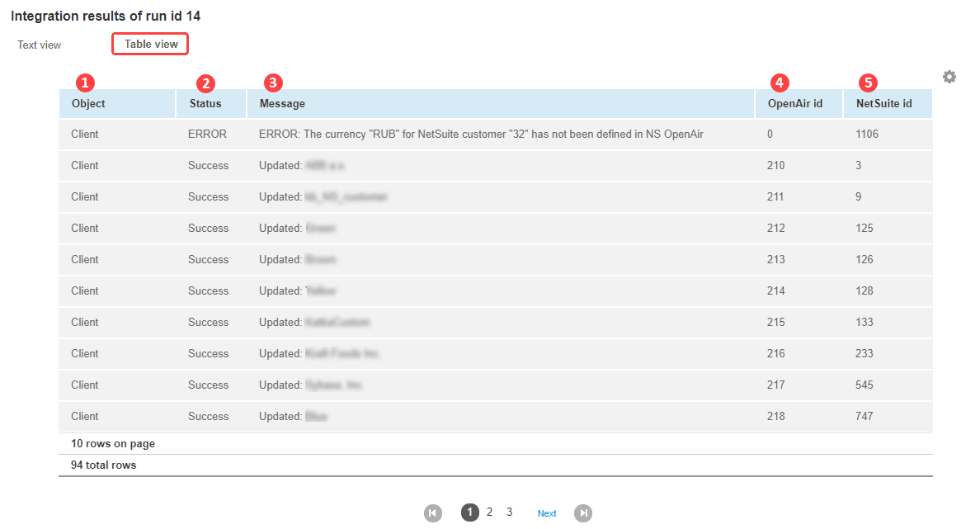This screenshot has width=980, height=529.
Task: Click OpenAir id value 212
Action: coord(775,228)
